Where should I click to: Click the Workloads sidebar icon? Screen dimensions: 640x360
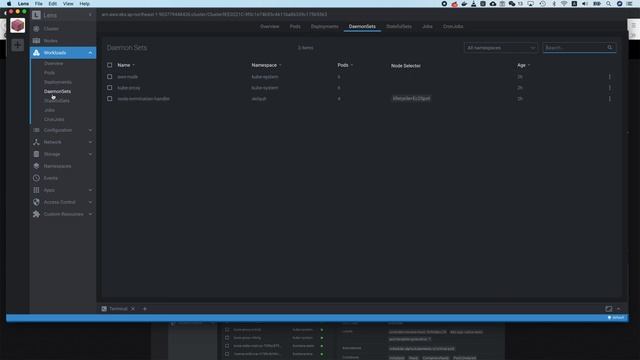pos(36,53)
